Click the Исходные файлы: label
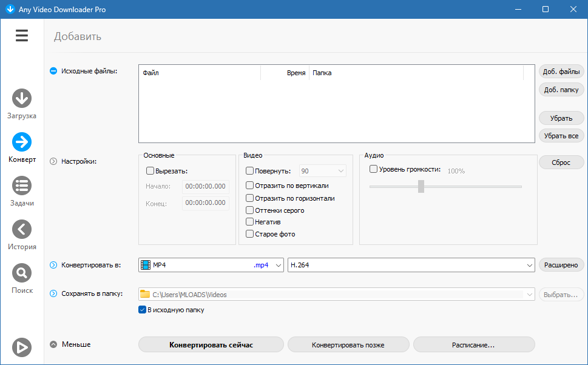This screenshot has width=588, height=365. (89, 71)
